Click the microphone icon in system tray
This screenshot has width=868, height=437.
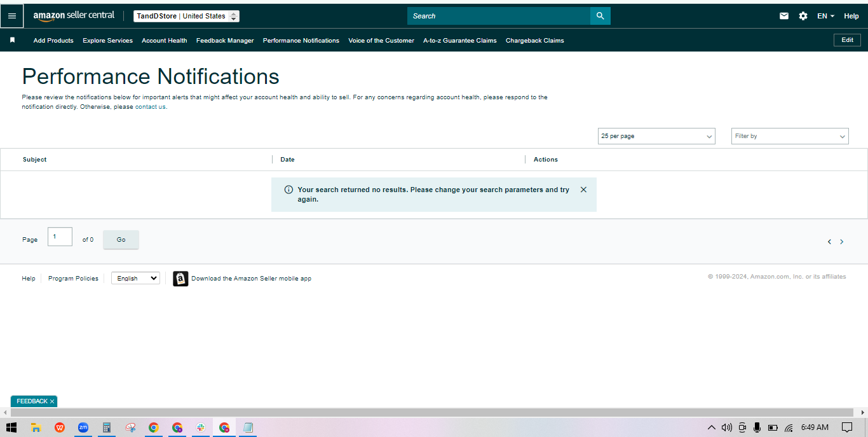click(x=757, y=427)
